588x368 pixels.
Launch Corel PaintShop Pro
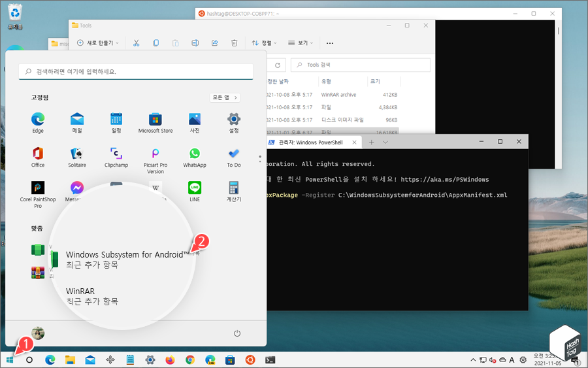click(x=37, y=194)
